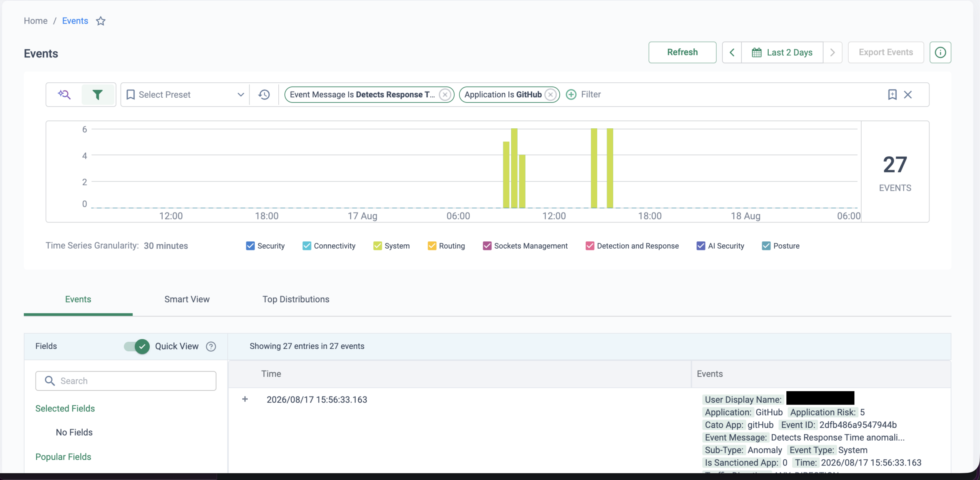This screenshot has height=480, width=980.
Task: Switch to the Smart View tab
Action: (x=187, y=299)
